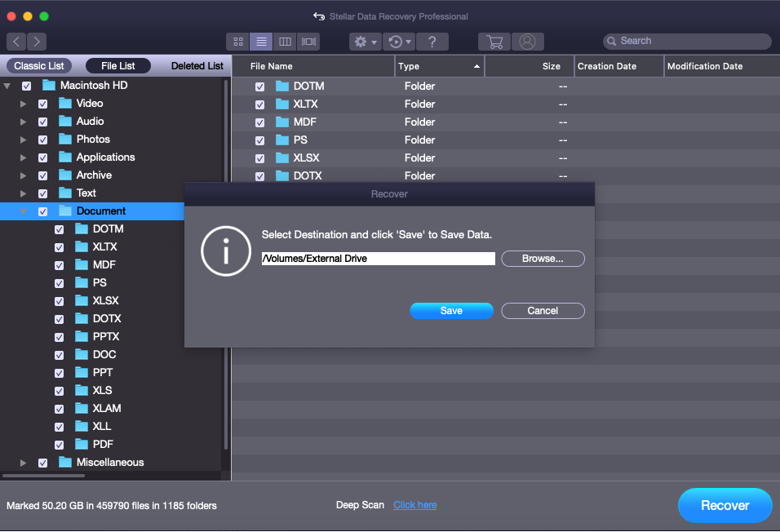Click the Photos folder icon in tree

tap(65, 139)
